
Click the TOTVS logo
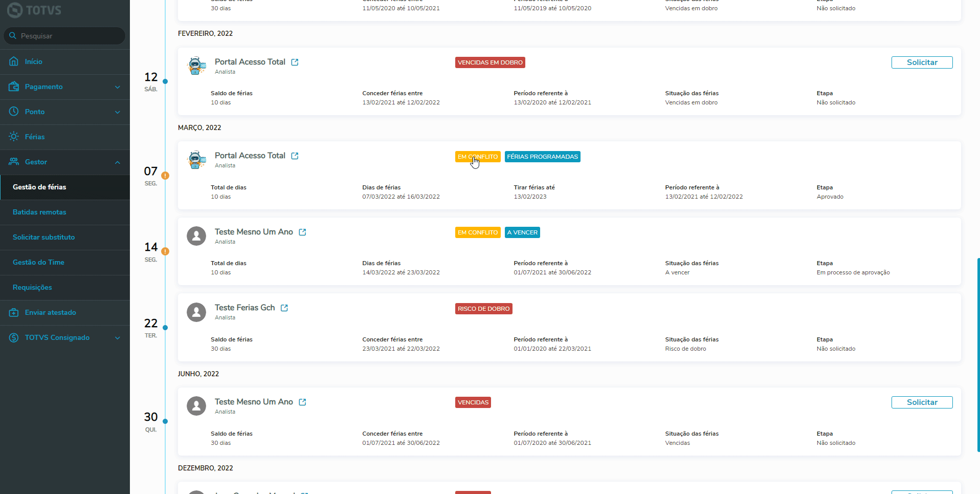click(x=35, y=10)
